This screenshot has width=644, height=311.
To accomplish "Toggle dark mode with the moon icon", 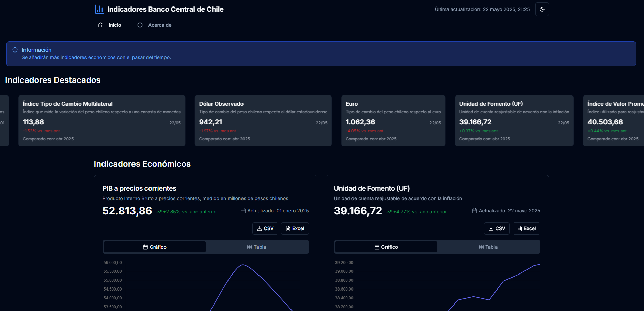I will 542,9.
